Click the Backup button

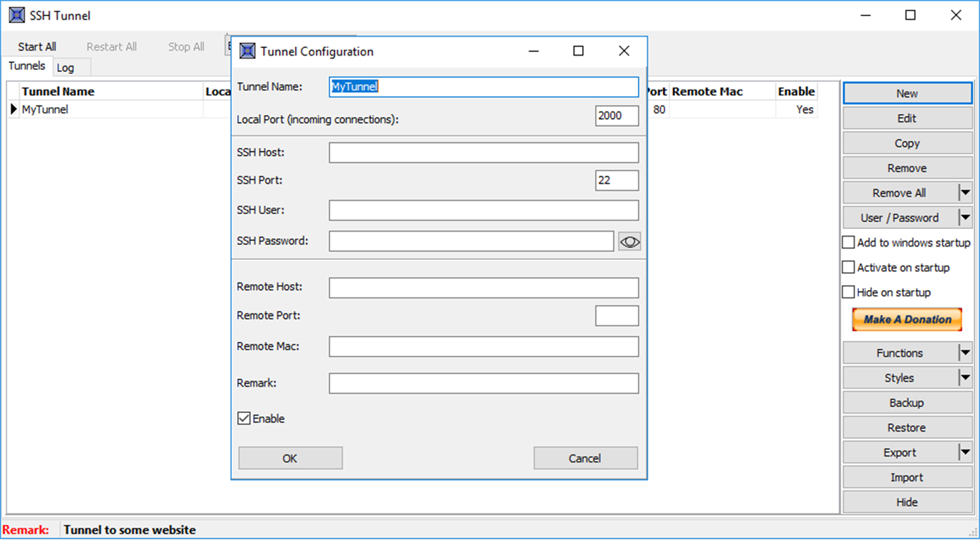click(x=907, y=403)
